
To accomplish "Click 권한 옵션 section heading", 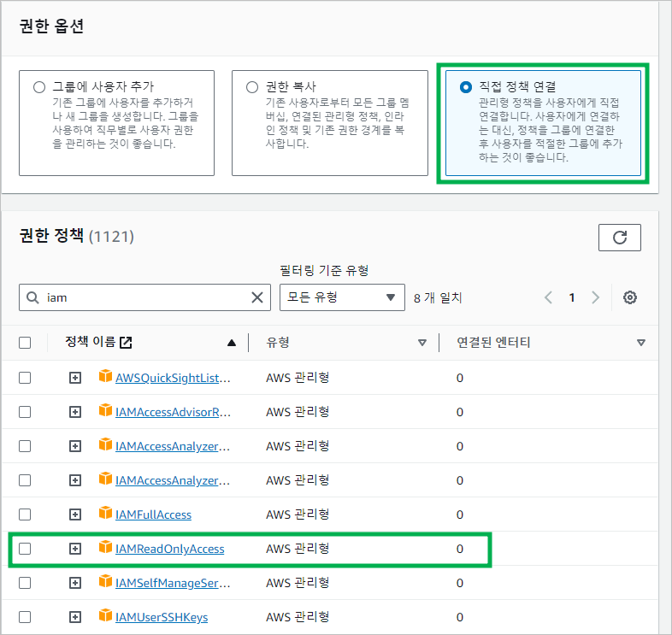I will 51,26.
